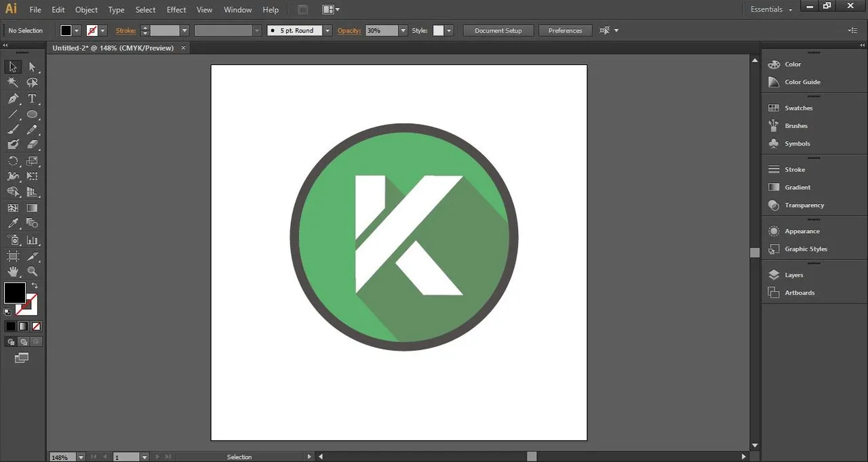Expand the stroke weight dropdown
The height and width of the screenshot is (462, 868).
[184, 30]
